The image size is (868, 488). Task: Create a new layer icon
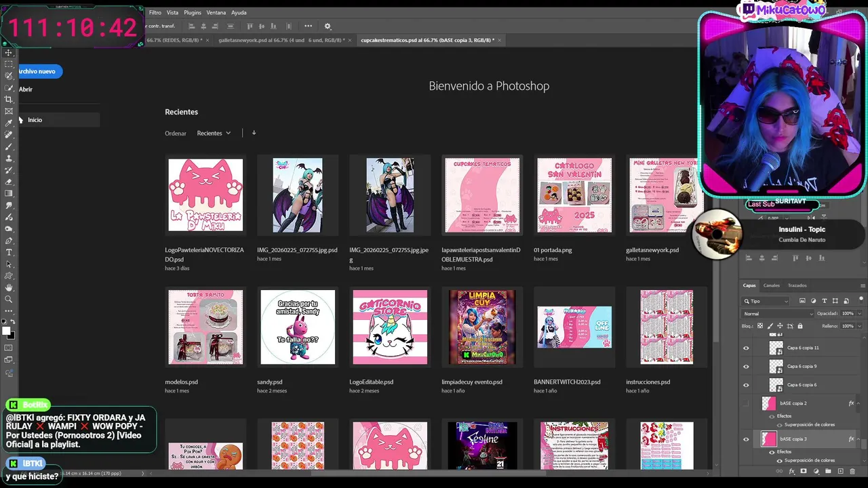pyautogui.click(x=840, y=471)
